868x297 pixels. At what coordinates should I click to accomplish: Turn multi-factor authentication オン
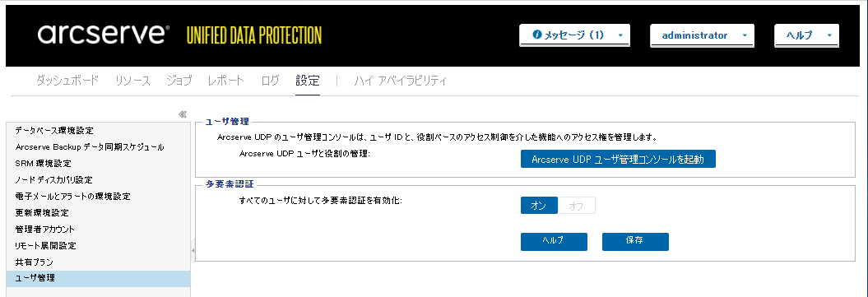(539, 206)
